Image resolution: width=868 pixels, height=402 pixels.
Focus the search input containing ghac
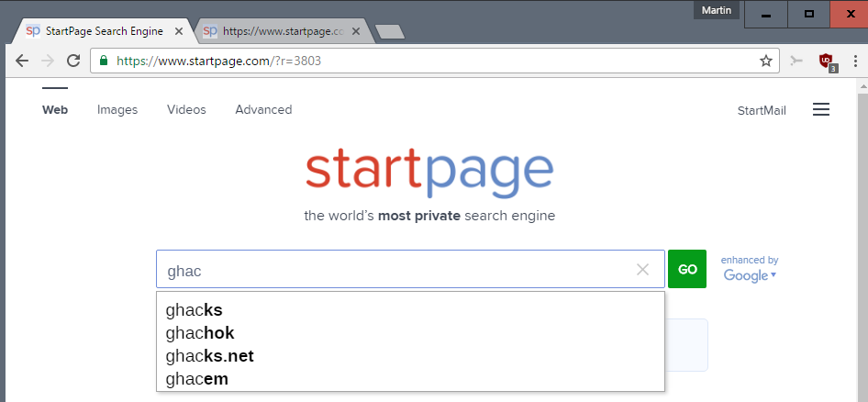point(410,269)
